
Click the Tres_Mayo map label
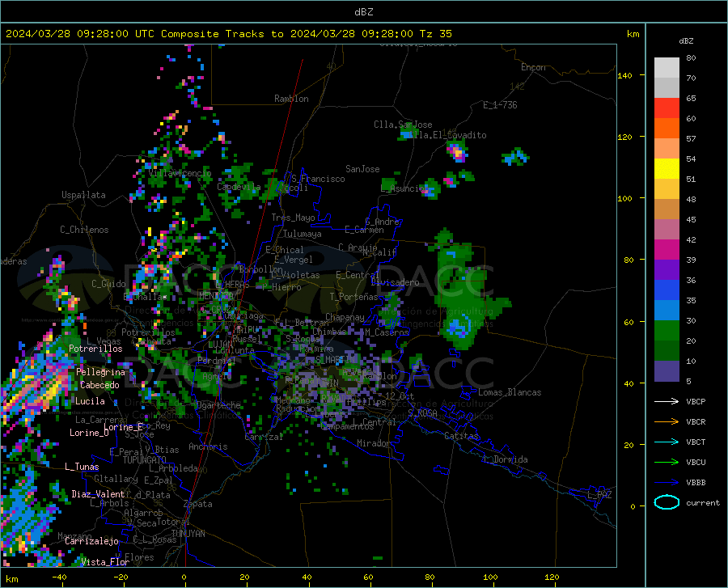click(293, 218)
